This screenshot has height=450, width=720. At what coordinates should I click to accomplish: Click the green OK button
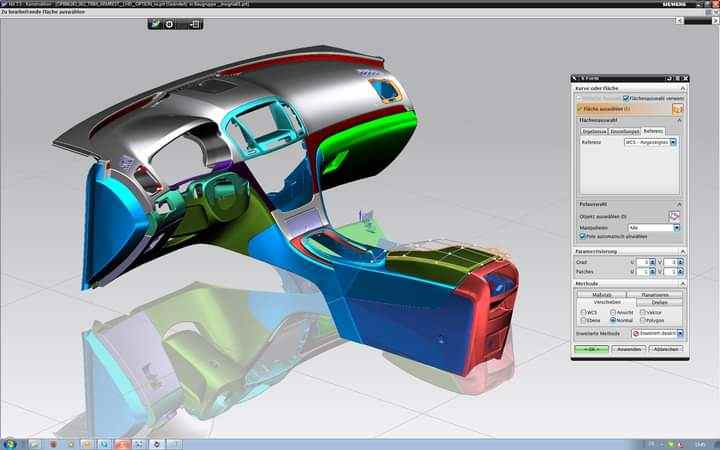coord(591,348)
